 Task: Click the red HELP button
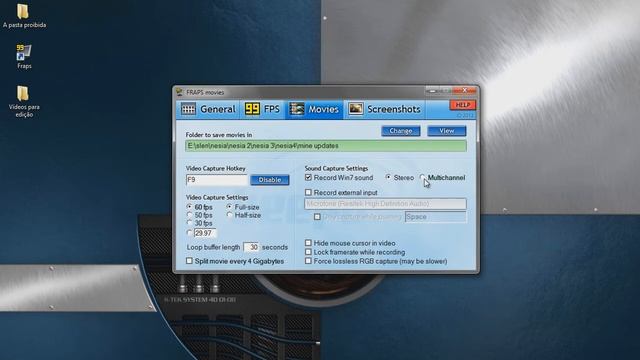462,105
